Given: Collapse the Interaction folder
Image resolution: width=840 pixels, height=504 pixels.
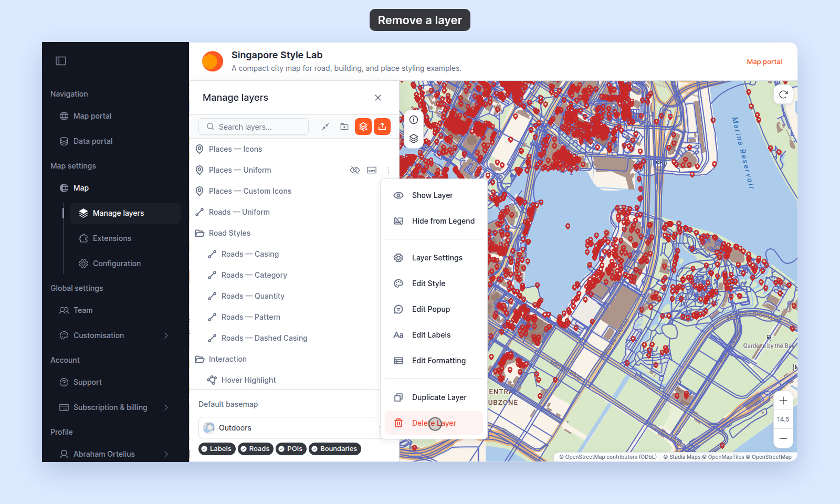Looking at the screenshot, I should [x=199, y=359].
